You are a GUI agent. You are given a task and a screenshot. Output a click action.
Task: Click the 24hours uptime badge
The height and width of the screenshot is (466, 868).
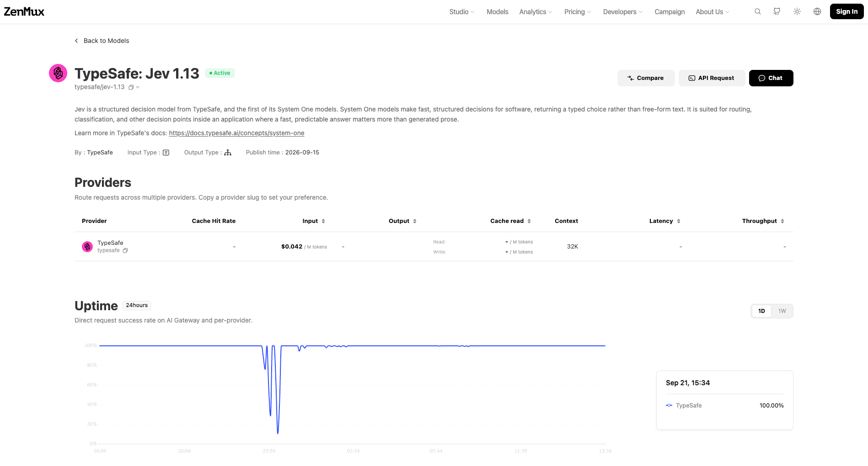pos(137,305)
